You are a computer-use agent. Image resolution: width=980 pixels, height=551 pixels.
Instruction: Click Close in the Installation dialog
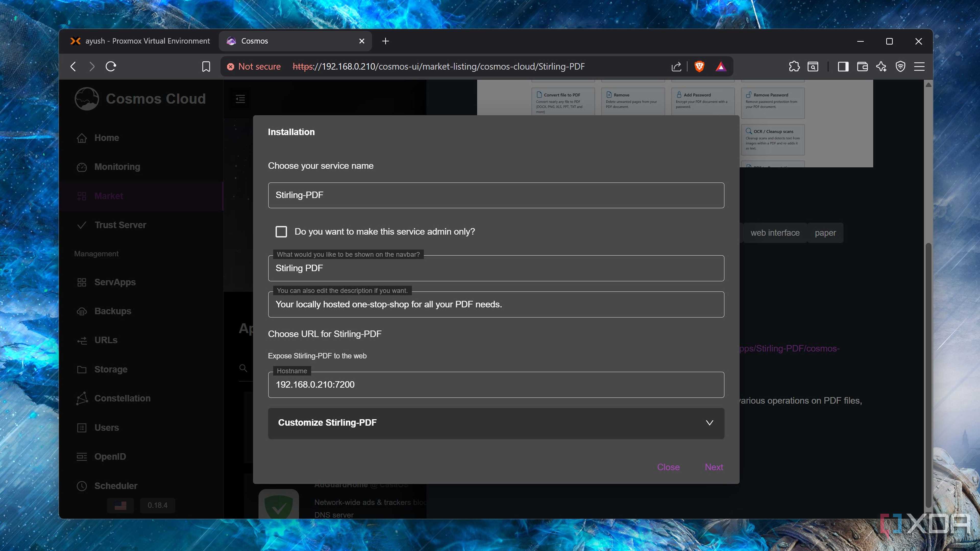pyautogui.click(x=668, y=467)
